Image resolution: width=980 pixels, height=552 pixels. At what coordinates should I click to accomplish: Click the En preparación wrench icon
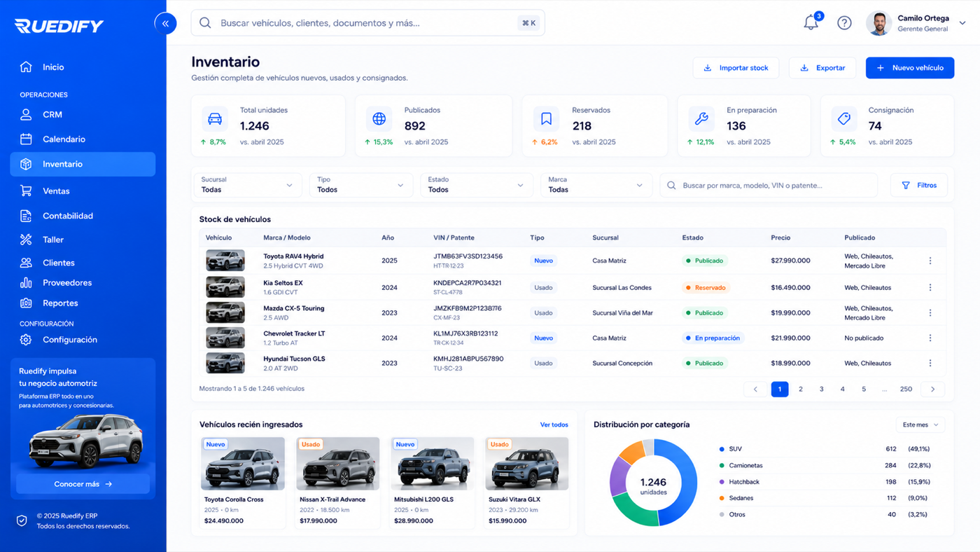tap(701, 119)
